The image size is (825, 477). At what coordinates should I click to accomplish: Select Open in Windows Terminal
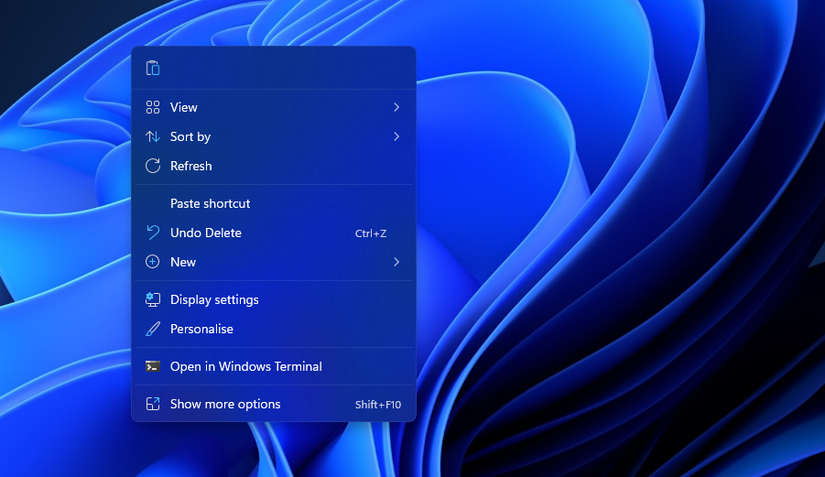274,367
